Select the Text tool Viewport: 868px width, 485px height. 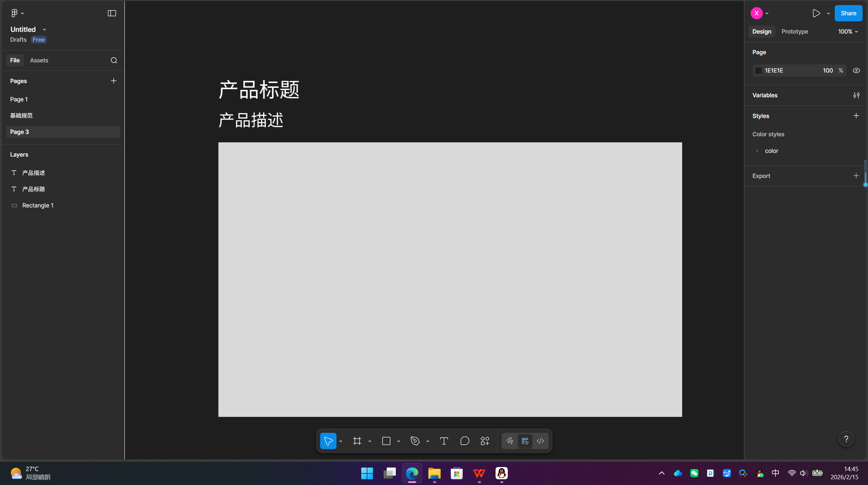coord(443,441)
